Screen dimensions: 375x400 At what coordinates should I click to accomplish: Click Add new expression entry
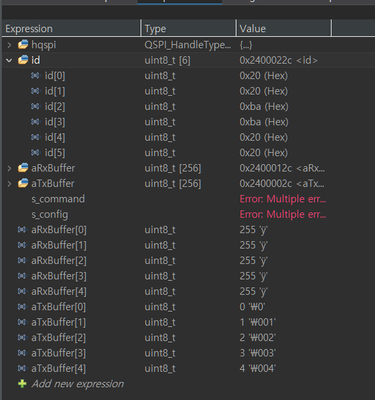pos(78,384)
